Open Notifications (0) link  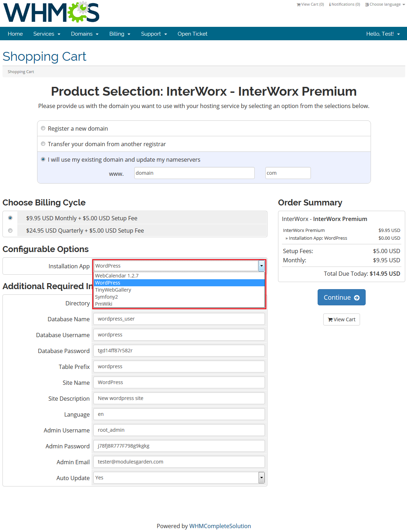click(x=344, y=5)
